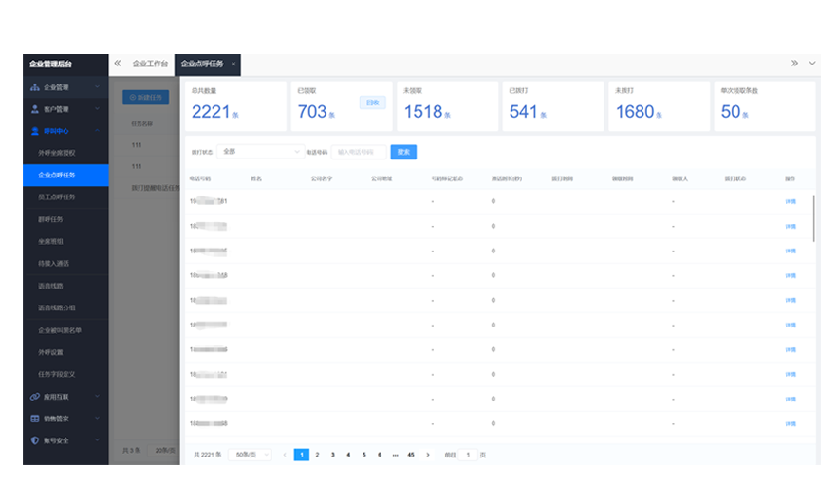837x504 pixels.
Task: Click the 账号安全 shield icon
Action: pos(35,440)
